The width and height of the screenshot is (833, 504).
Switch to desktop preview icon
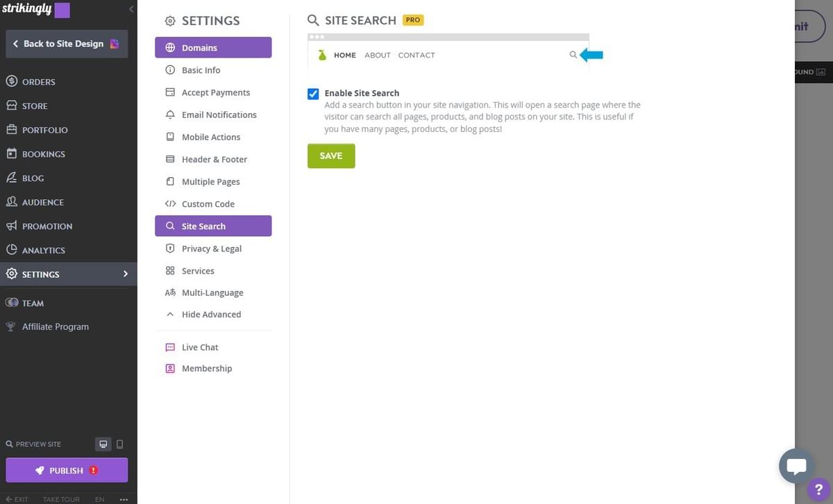103,444
